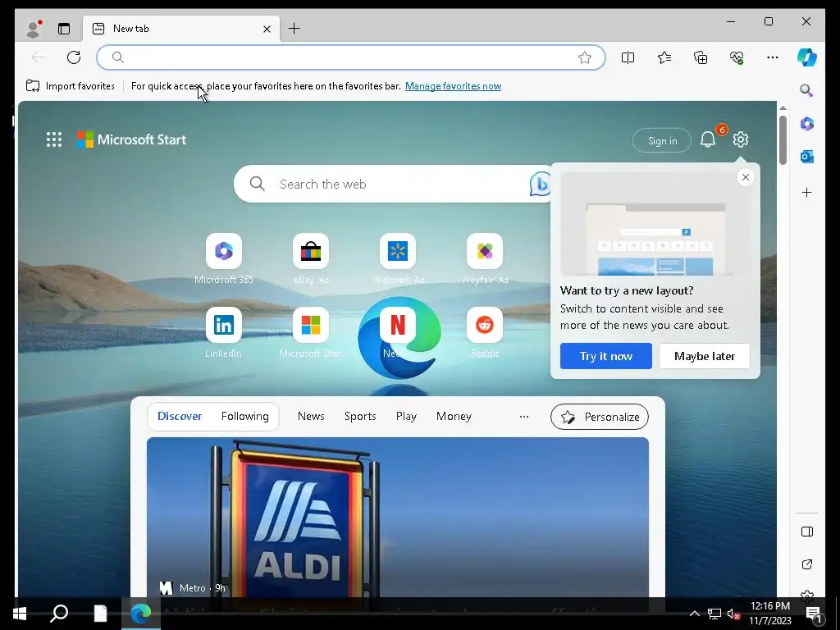Select the Discover tab

[180, 416]
